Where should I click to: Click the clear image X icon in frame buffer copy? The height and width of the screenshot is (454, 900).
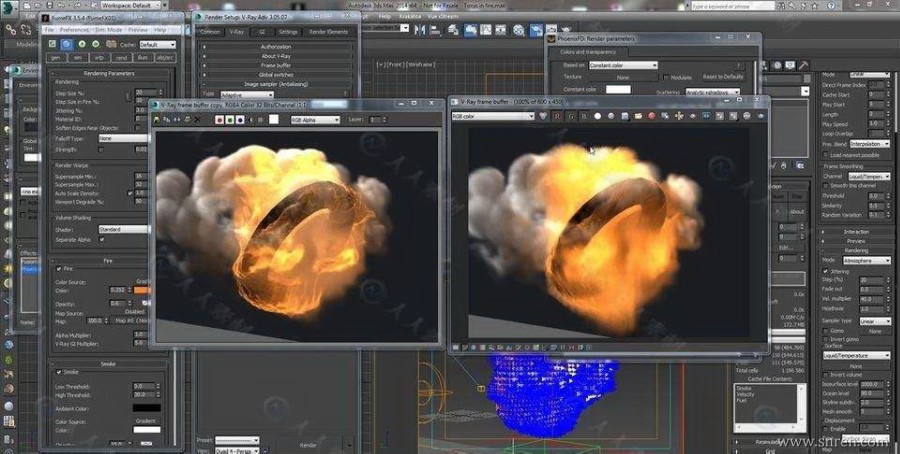[197, 119]
